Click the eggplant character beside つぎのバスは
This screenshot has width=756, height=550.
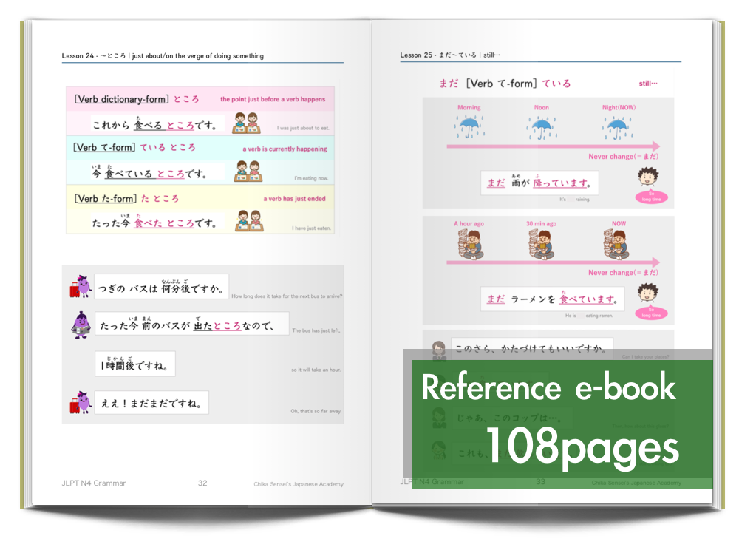tap(81, 287)
